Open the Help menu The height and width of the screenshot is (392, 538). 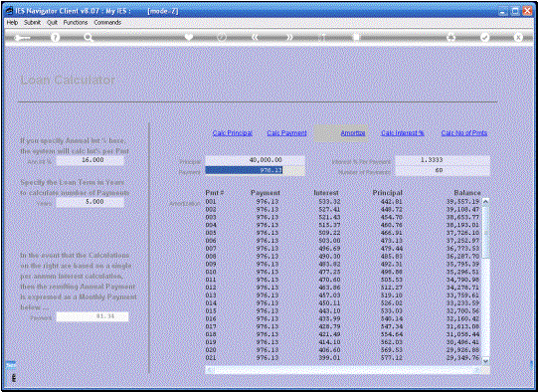pyautogui.click(x=12, y=22)
